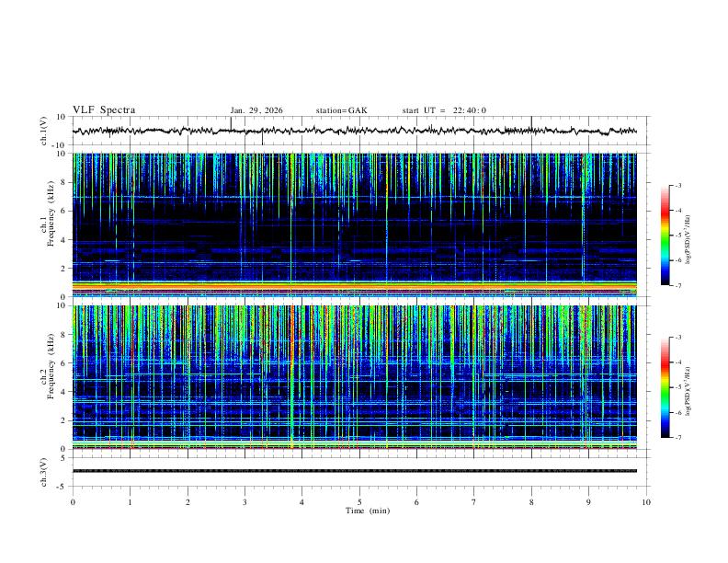
Task: Click the "ch.1(V)" waveform axis label
Action: (x=44, y=131)
